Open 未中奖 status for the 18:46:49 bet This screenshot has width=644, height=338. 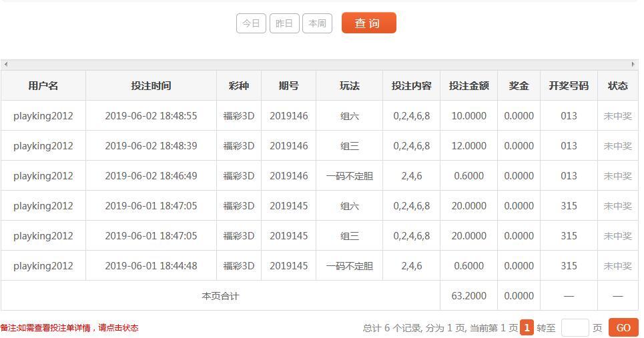[x=617, y=176]
